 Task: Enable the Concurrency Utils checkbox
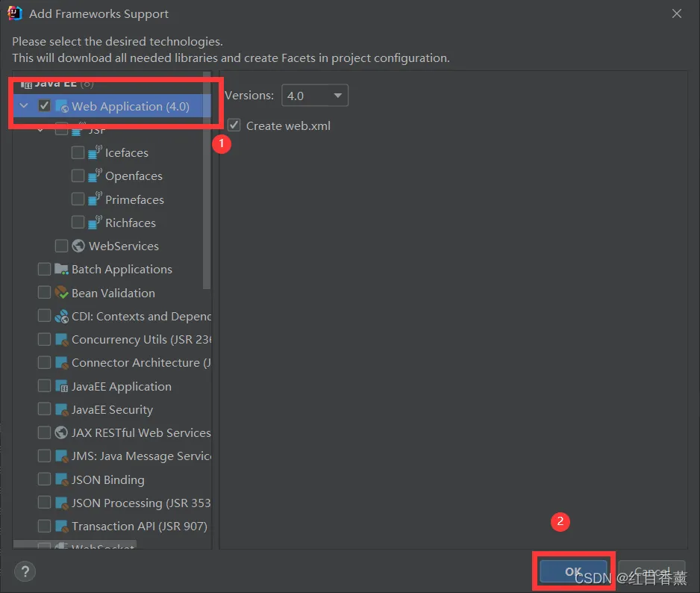[44, 339]
